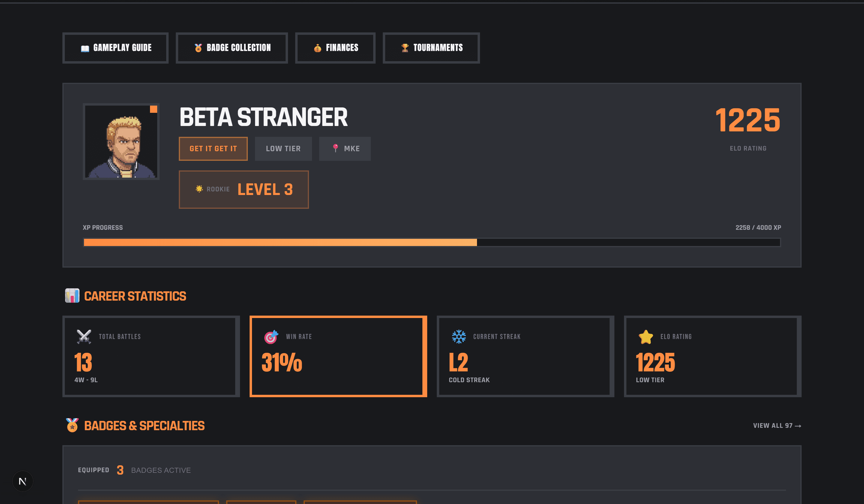Click the MKE location tag
Viewport: 864px width, 504px height.
click(345, 148)
